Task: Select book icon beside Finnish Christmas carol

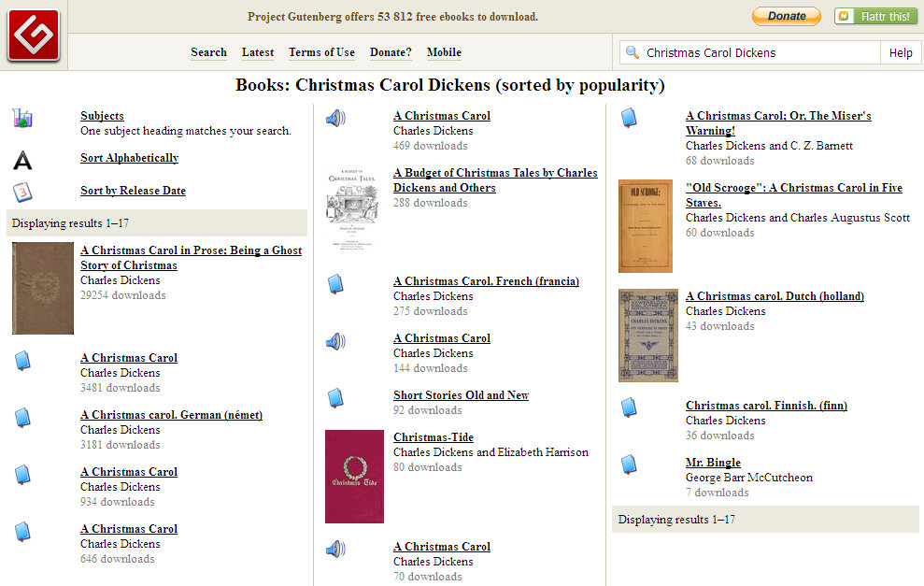Action: tap(629, 407)
